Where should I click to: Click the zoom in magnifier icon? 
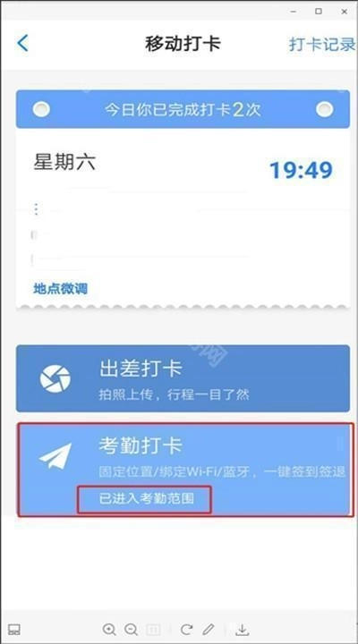pos(109,629)
